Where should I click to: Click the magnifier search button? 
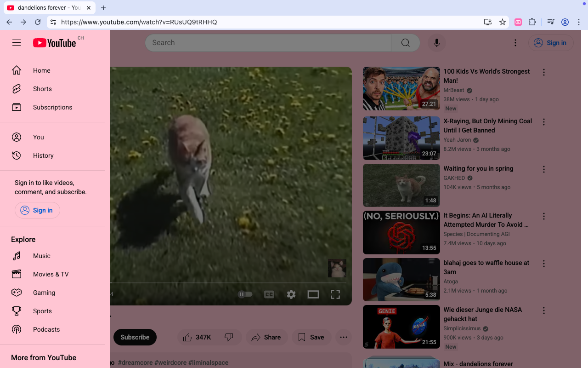click(x=405, y=43)
